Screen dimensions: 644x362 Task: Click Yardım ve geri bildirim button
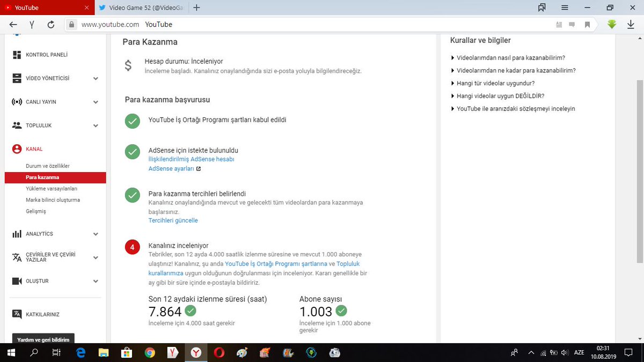coord(43,339)
